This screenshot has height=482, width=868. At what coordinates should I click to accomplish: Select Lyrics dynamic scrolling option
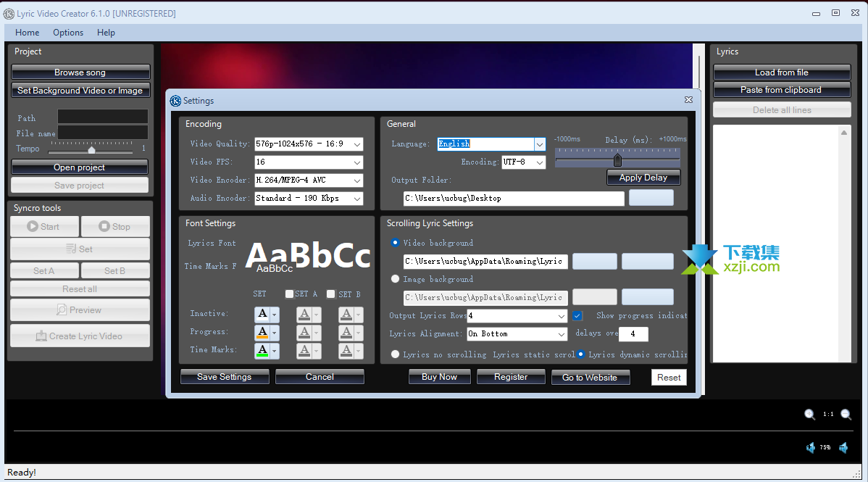[x=580, y=354]
